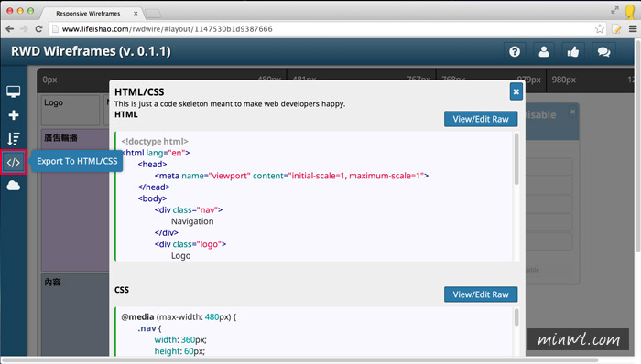Reload the browser page
The image size is (641, 364).
[38, 29]
